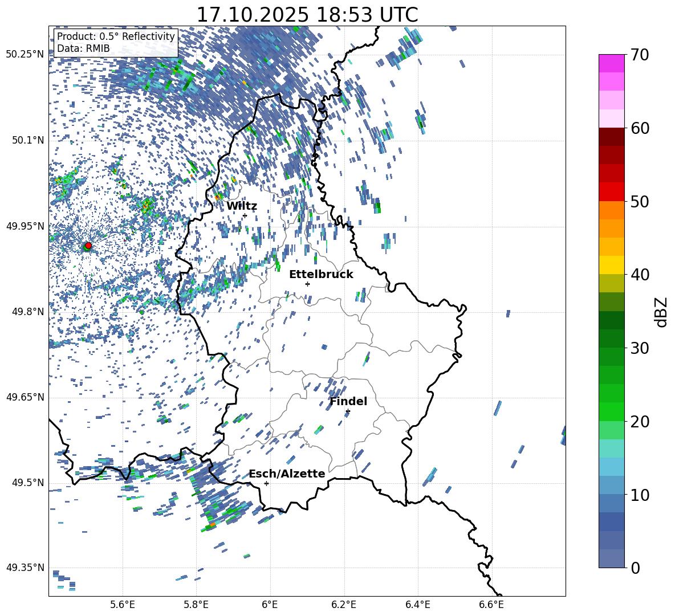Click the 0 colorbar tick label
Image resolution: width=675 pixels, height=616 pixels.
pyautogui.click(x=635, y=568)
